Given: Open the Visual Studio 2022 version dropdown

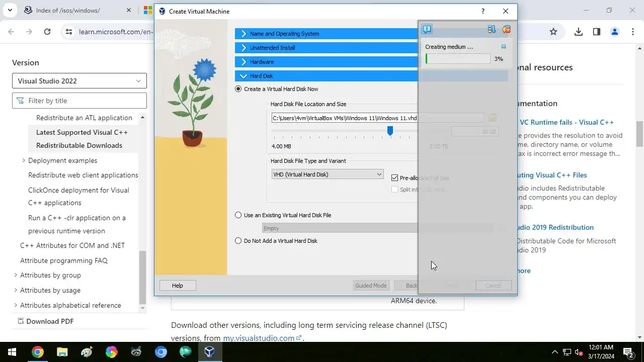Looking at the screenshot, I should coord(79,81).
